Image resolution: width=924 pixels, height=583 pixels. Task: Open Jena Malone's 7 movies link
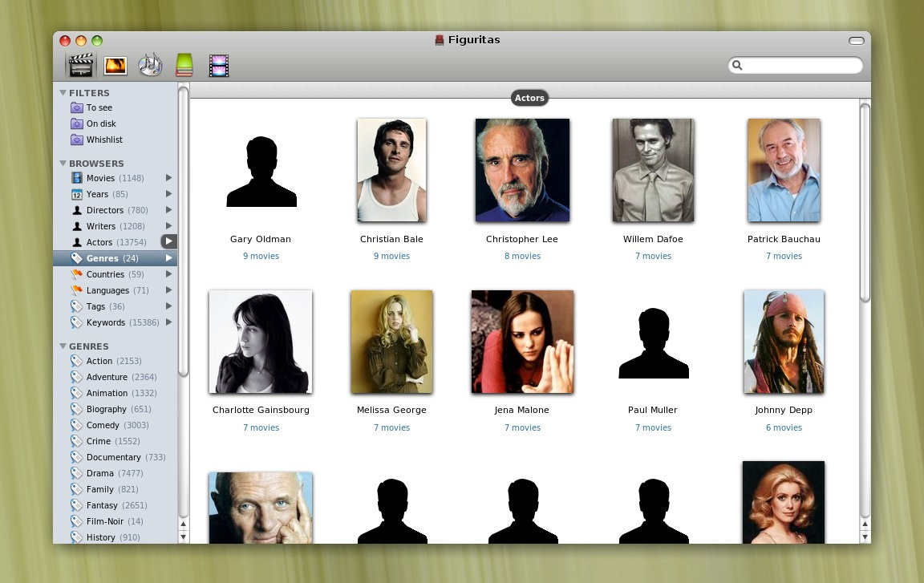[x=523, y=428]
